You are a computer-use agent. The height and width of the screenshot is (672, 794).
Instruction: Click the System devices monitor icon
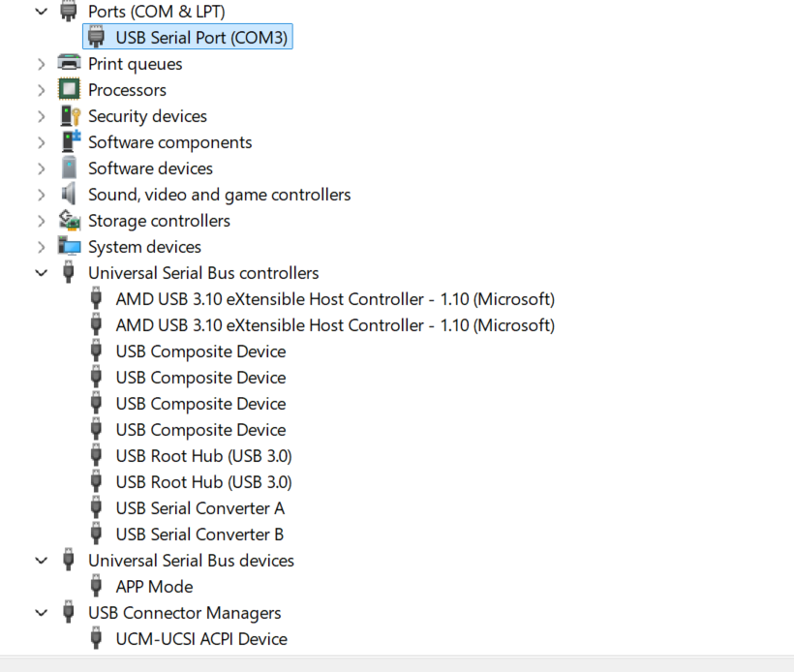coord(69,247)
